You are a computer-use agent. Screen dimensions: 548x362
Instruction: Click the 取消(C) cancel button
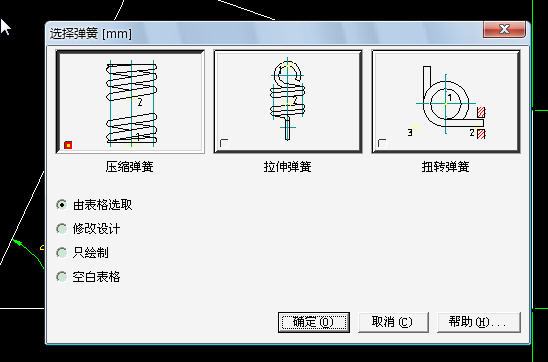(x=393, y=322)
